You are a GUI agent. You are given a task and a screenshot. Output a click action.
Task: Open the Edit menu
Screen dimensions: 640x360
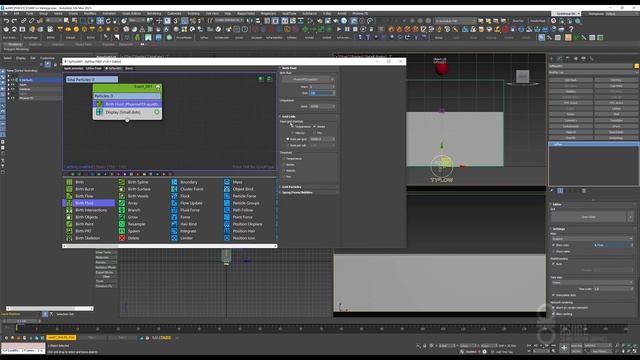pyautogui.click(x=17, y=13)
